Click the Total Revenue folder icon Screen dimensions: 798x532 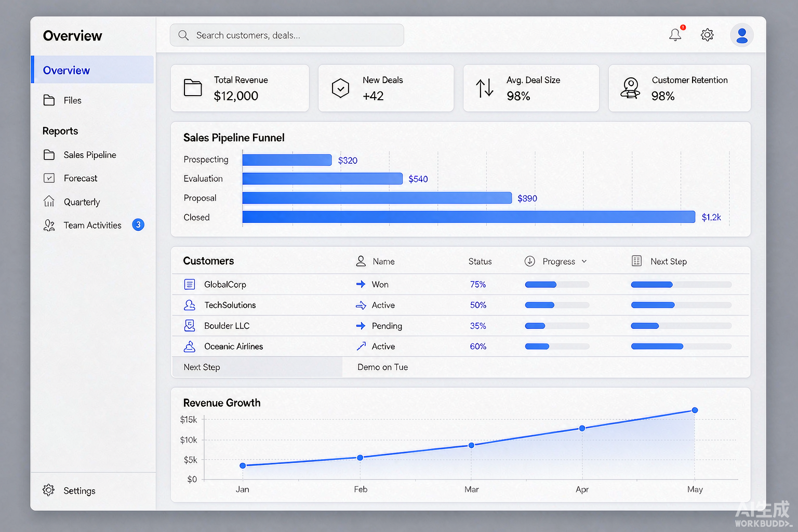[x=193, y=88]
